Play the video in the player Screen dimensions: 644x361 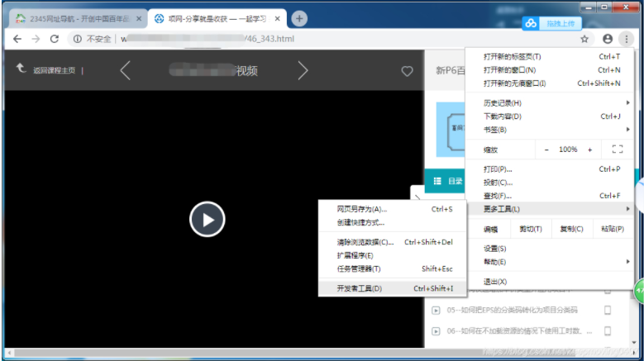click(207, 219)
